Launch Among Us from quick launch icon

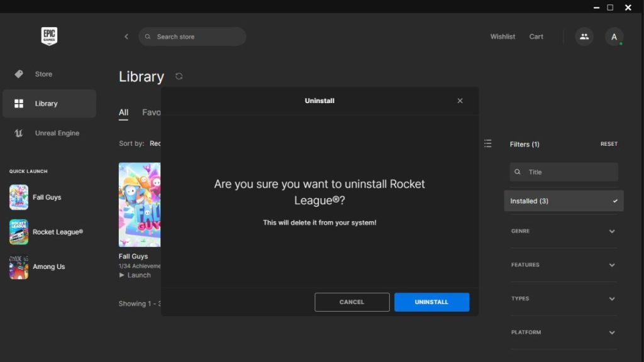[19, 266]
